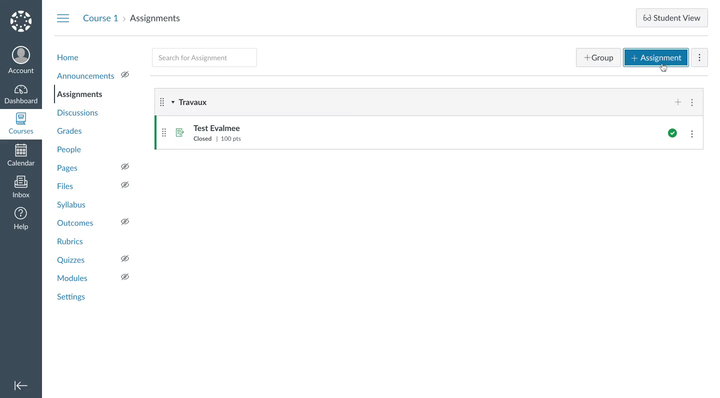Open Syllabus in course menu
This screenshot has width=720, height=398.
(x=71, y=204)
